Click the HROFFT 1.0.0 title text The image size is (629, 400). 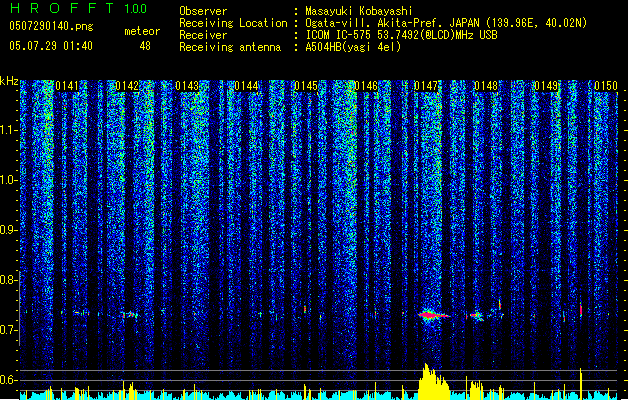[x=78, y=8]
